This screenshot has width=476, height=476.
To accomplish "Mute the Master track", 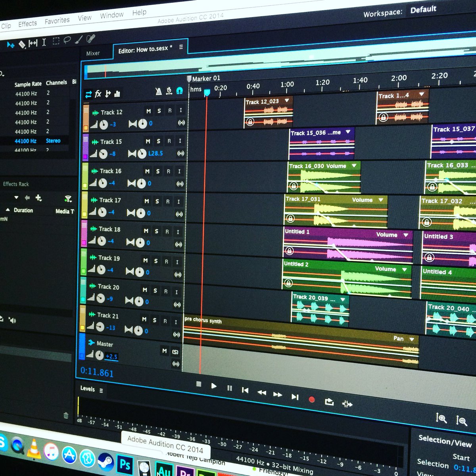I will (x=164, y=350).
